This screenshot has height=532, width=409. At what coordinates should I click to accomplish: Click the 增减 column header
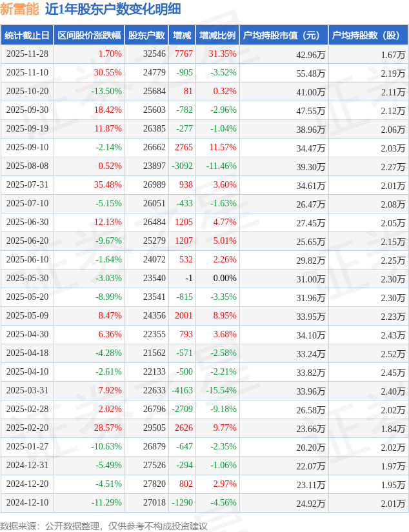(182, 35)
